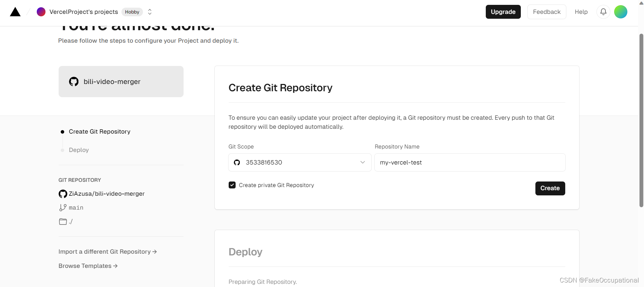Select VercelProject's projects scope name

(84, 12)
